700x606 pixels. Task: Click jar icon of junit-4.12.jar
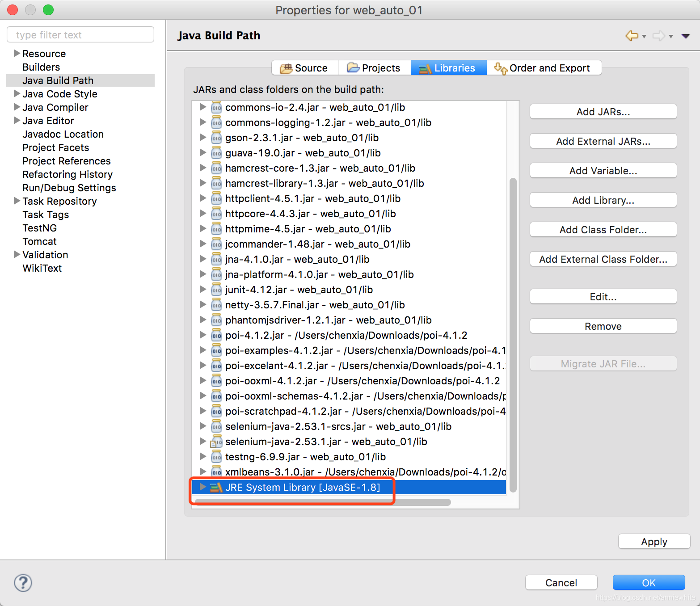point(216,290)
